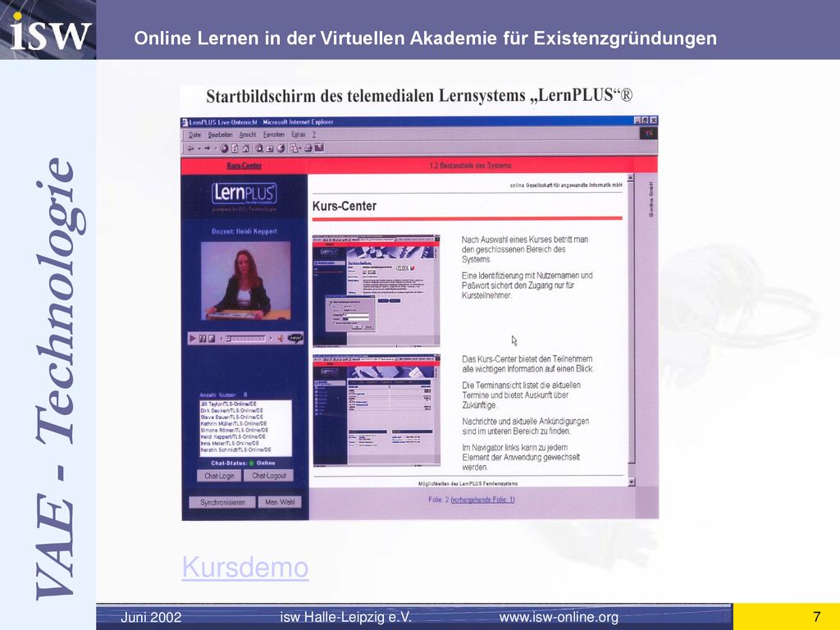This screenshot has height=630, width=840.
Task: Click the Synchronisieren button
Action: tap(222, 503)
